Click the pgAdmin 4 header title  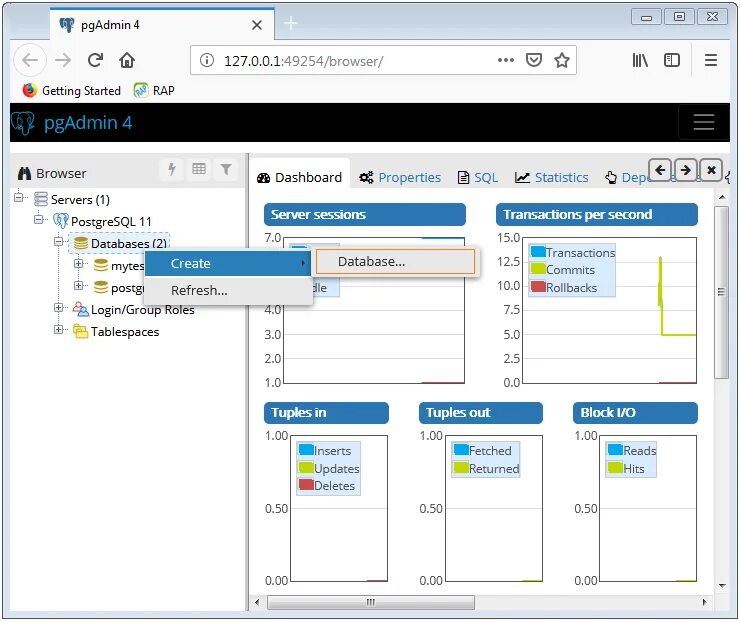click(87, 123)
